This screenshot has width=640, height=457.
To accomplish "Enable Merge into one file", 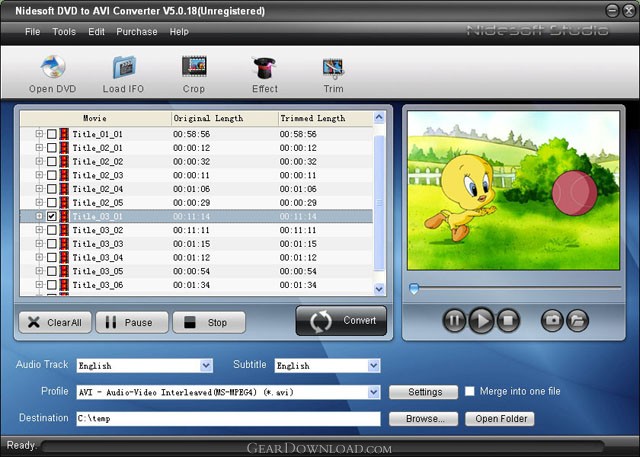I will coord(471,392).
